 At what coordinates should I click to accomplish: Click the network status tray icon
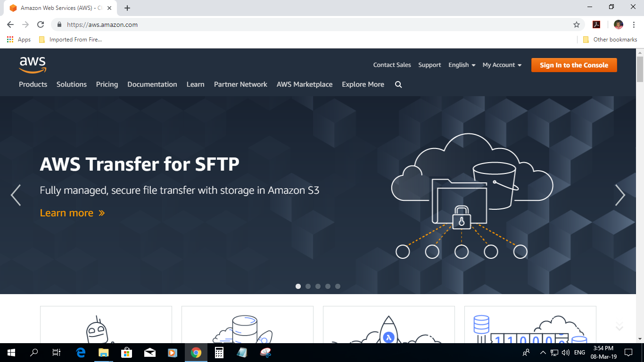tap(554, 352)
